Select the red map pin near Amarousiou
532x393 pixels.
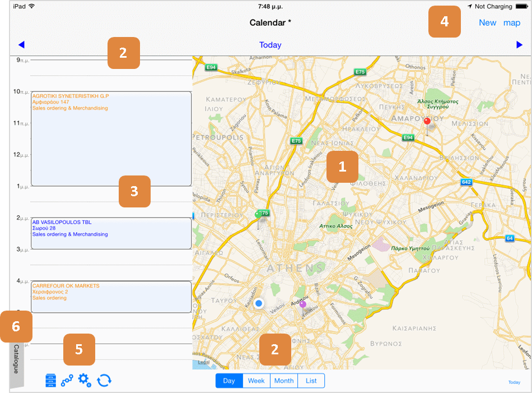point(427,126)
